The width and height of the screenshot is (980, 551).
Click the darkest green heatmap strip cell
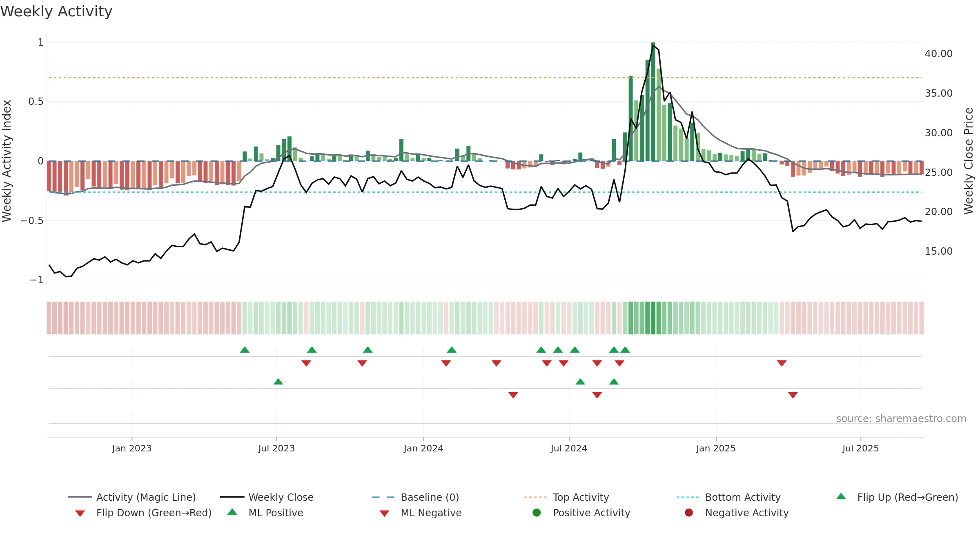653,318
